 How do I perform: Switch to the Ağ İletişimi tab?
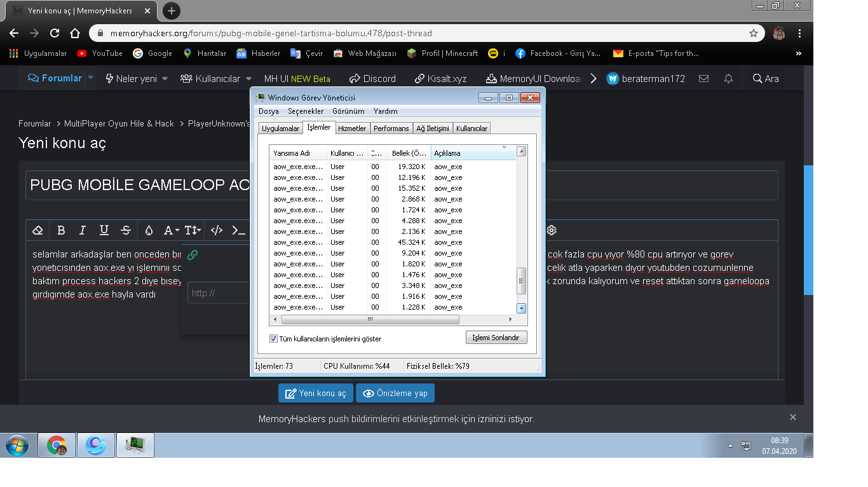pyautogui.click(x=433, y=128)
